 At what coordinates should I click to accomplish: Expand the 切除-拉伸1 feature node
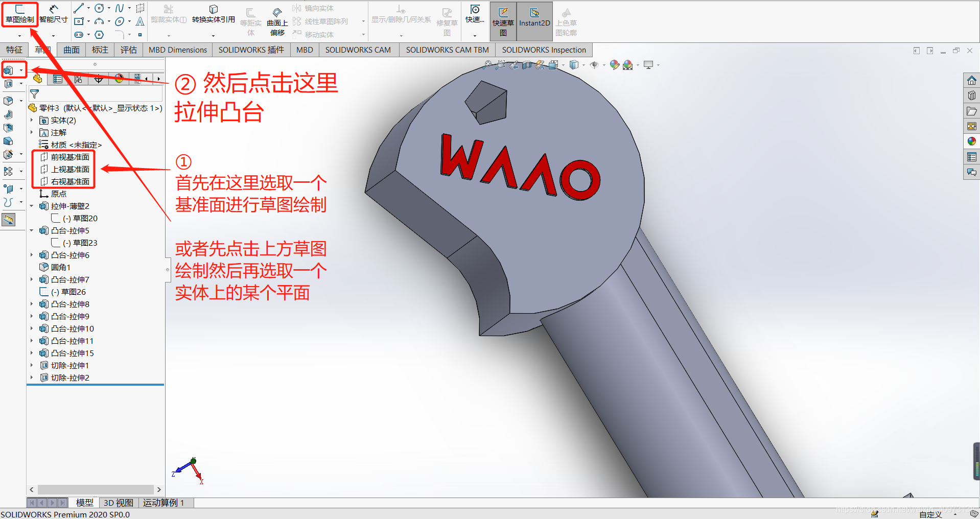[x=32, y=365]
